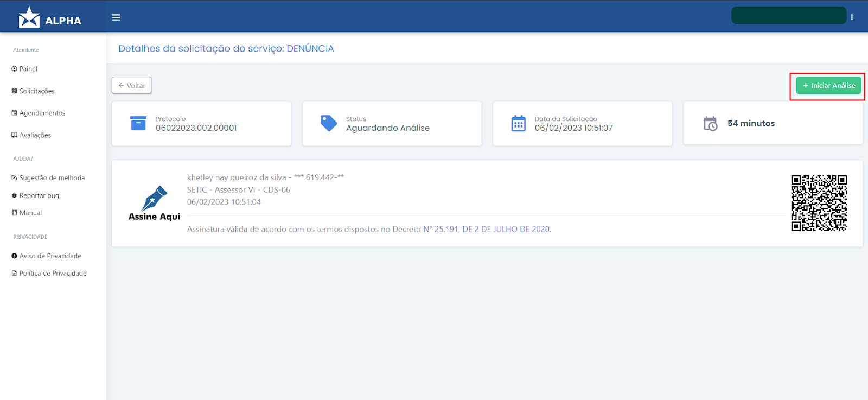Click the Protocolo archive box icon
The width and height of the screenshot is (868, 400).
tap(138, 123)
